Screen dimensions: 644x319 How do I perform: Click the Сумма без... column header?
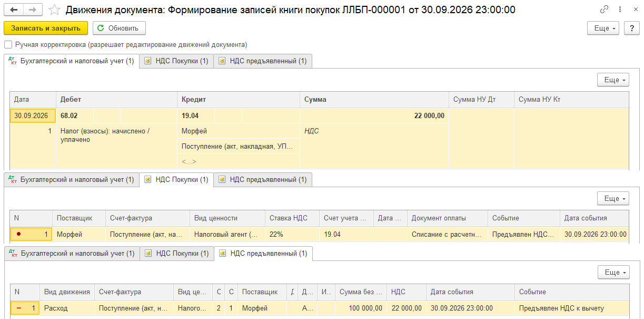361,292
